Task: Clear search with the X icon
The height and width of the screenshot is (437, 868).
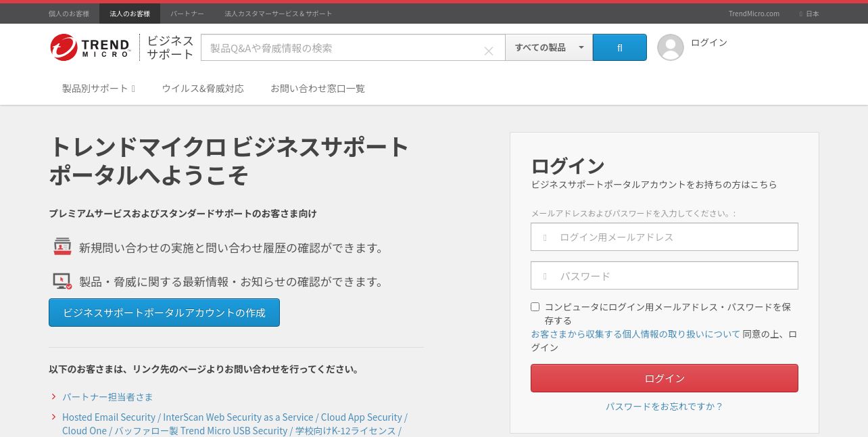Action: point(489,51)
